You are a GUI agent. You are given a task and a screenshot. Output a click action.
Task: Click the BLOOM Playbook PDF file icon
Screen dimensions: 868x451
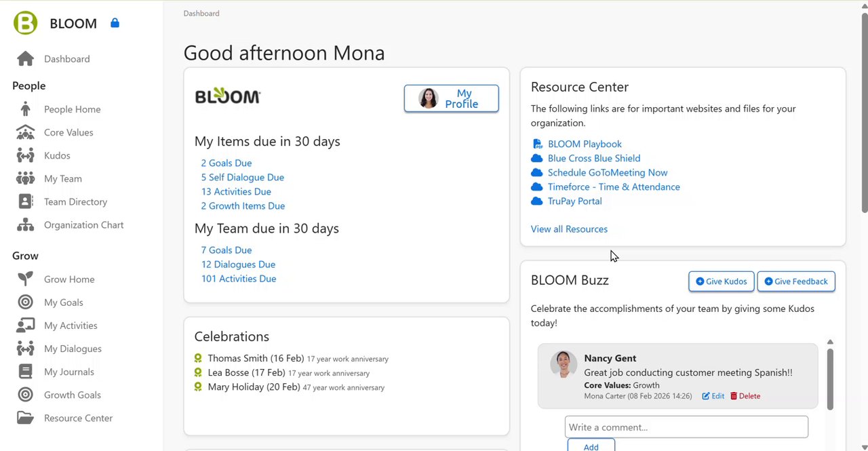(x=537, y=144)
